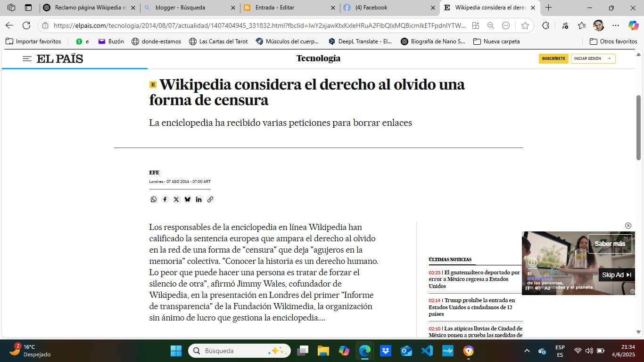Image resolution: width=644 pixels, height=362 pixels.
Task: Switch to the Reclamo página Wikipedia tab
Action: (x=90, y=8)
